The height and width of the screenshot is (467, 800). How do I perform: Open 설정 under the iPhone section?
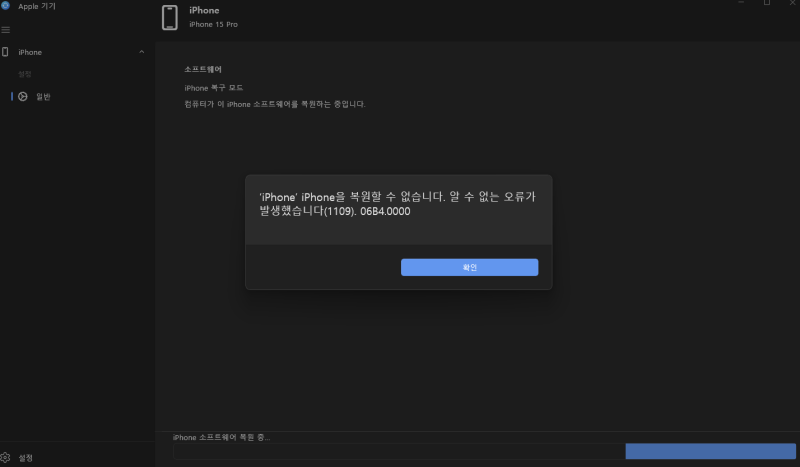[x=24, y=74]
